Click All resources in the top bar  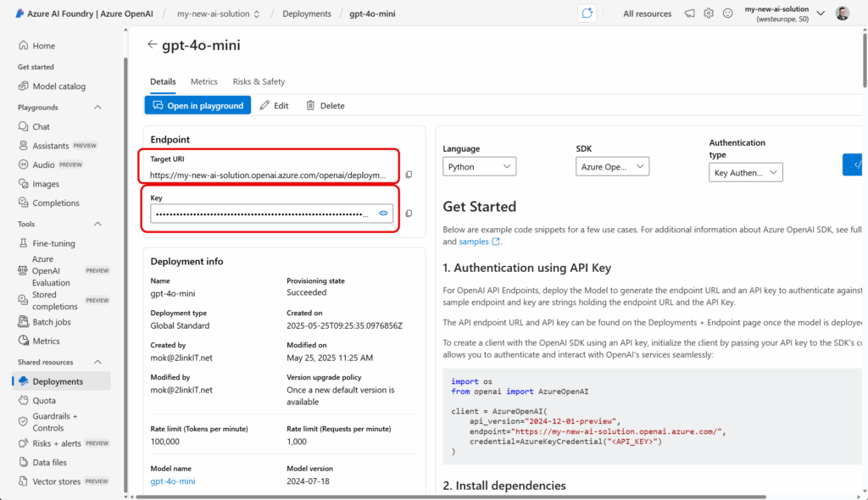(x=647, y=14)
